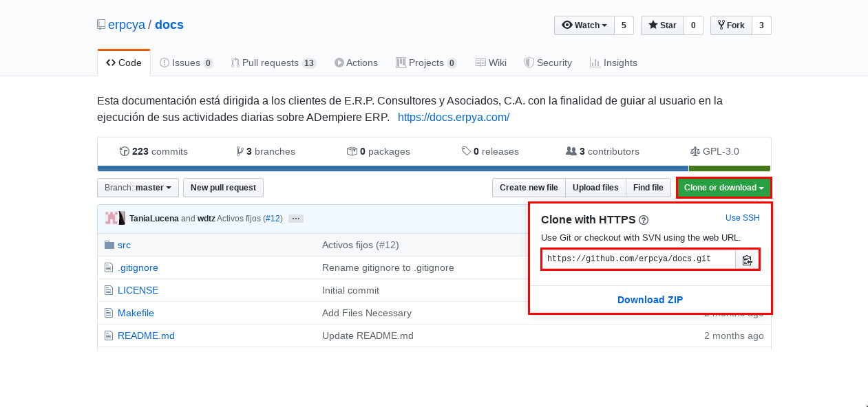868x407 pixels.
Task: Click the contributors people icon
Action: coord(571,151)
